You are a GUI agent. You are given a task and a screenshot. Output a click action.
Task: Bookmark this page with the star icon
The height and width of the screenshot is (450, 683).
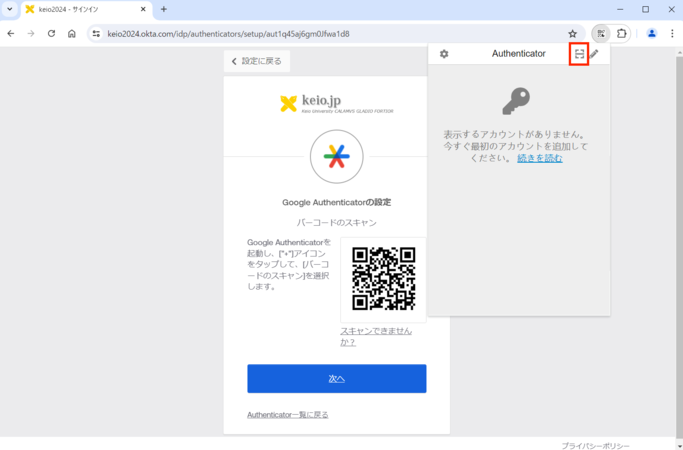point(573,34)
